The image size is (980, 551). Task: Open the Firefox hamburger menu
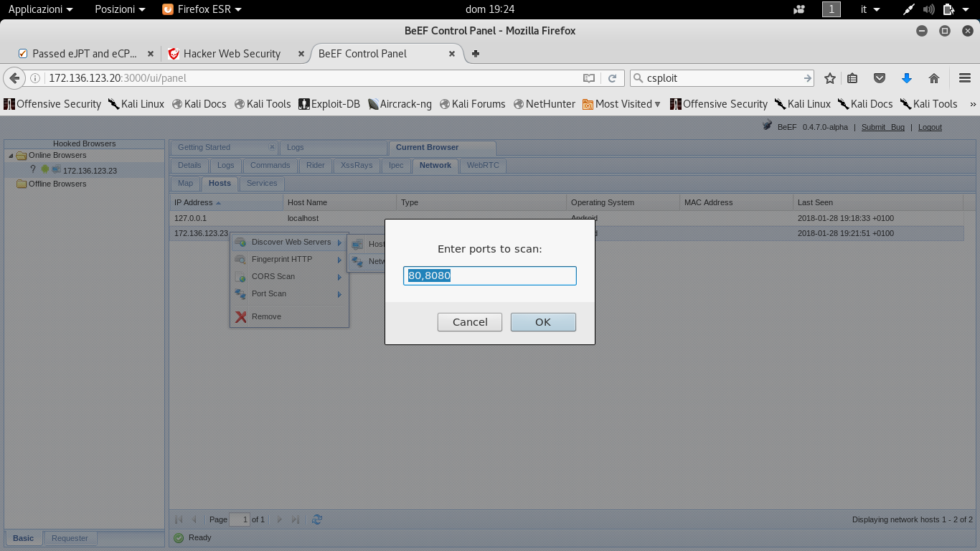[x=965, y=78]
